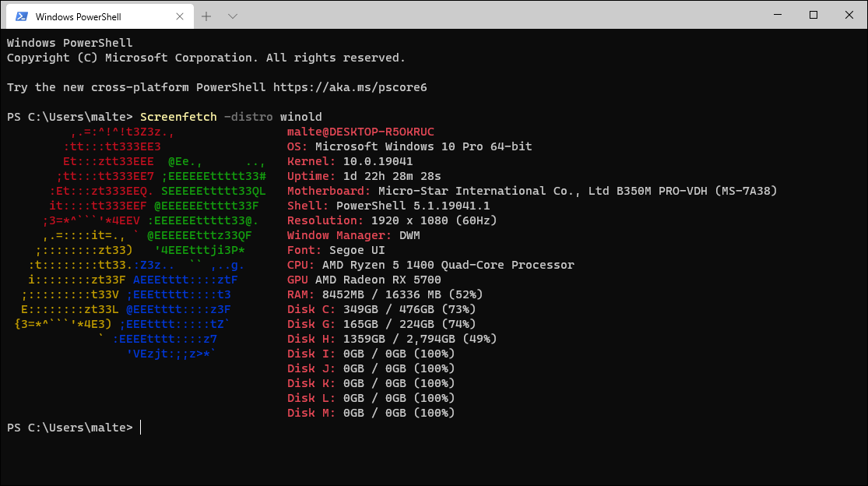Image resolution: width=868 pixels, height=486 pixels.
Task: Click the Windows PowerShell banner line
Action: click(70, 43)
